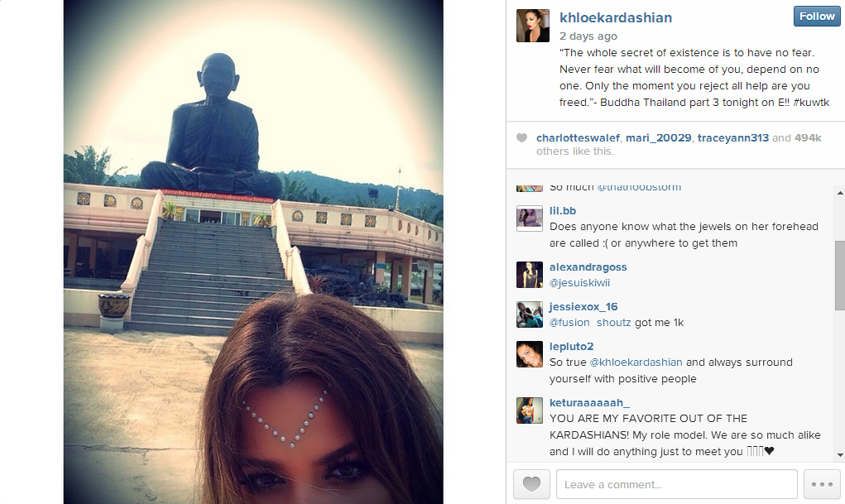Click khloekardashian profile avatar
The height and width of the screenshot is (504, 845).
532,26
